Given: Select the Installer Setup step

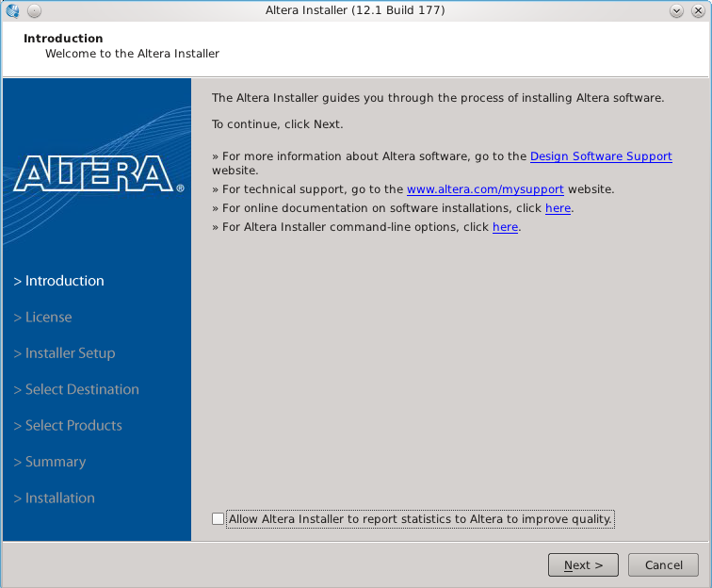Looking at the screenshot, I should point(64,353).
